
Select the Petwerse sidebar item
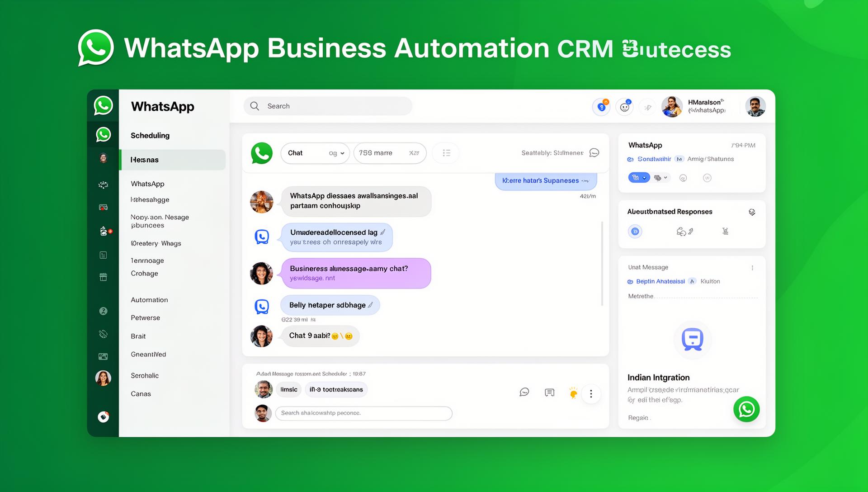pos(145,318)
